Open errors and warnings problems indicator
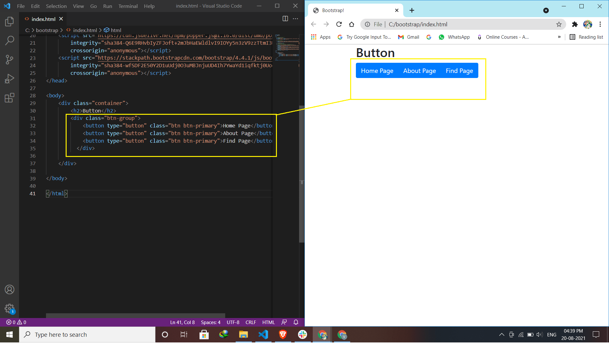Image resolution: width=609 pixels, height=364 pixels. click(x=16, y=322)
